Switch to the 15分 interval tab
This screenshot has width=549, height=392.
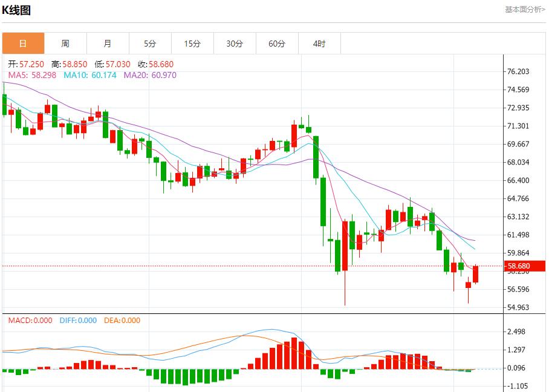coord(192,44)
